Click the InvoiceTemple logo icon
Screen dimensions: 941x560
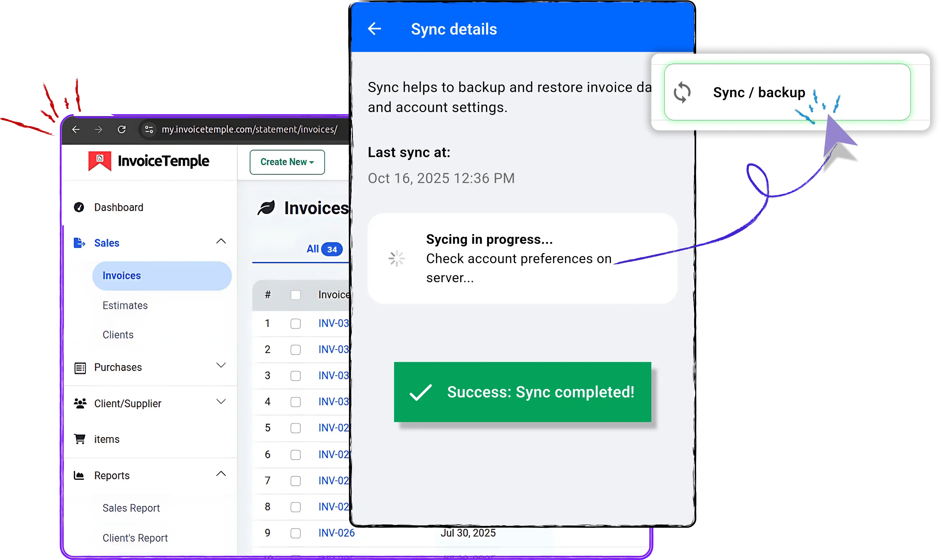(x=100, y=161)
